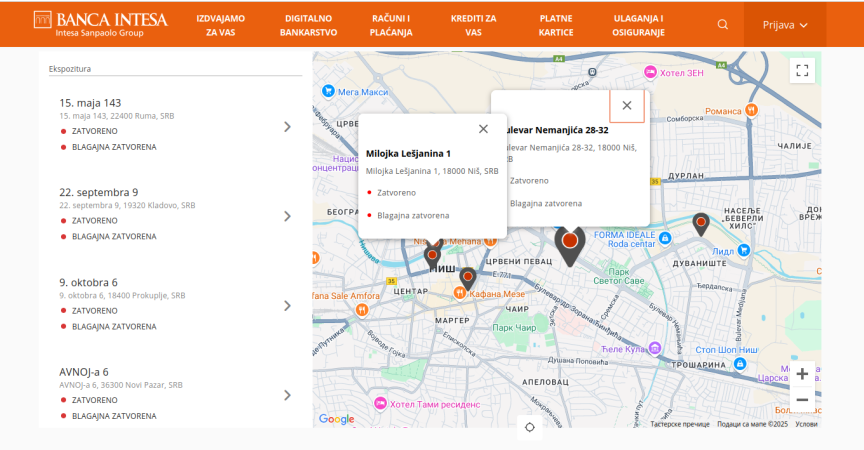
Task: Click the locate-me crosshair icon
Action: point(530,427)
